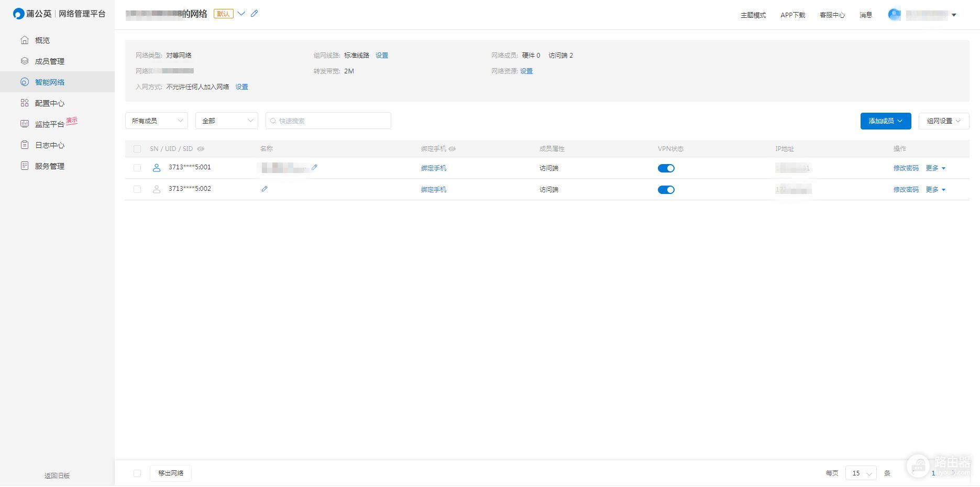Image resolution: width=980 pixels, height=487 pixels.
Task: Click the 概览 home icon in the sidebar
Action: coord(25,40)
